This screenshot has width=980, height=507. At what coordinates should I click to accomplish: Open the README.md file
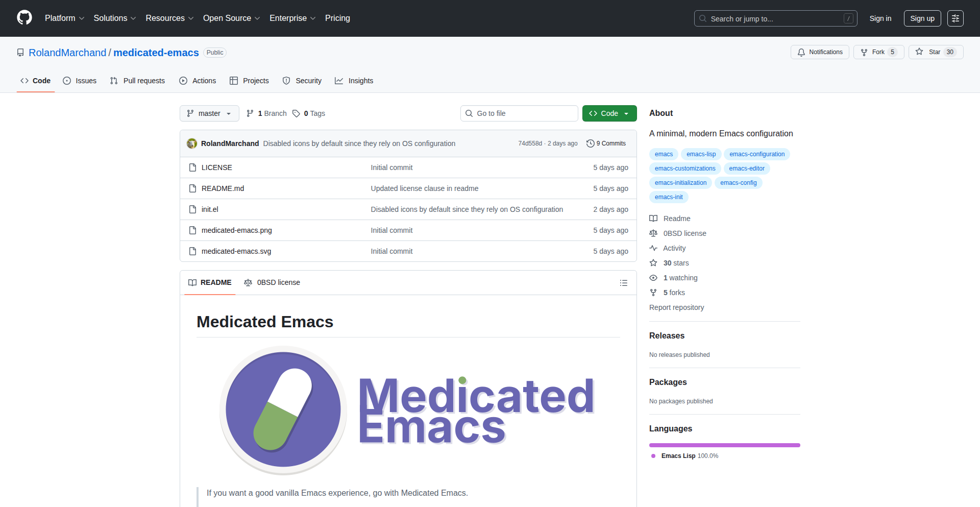(x=223, y=188)
